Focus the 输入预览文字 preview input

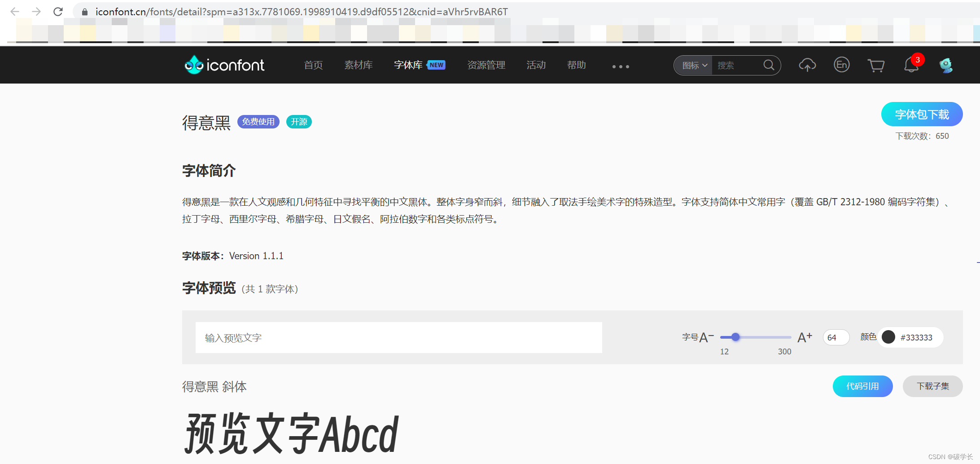(398, 337)
